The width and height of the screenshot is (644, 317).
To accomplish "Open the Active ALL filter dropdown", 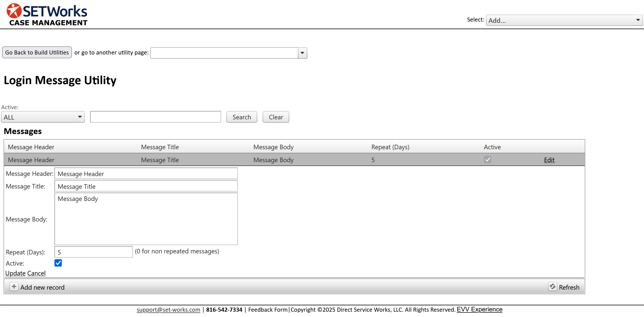I will pos(43,117).
